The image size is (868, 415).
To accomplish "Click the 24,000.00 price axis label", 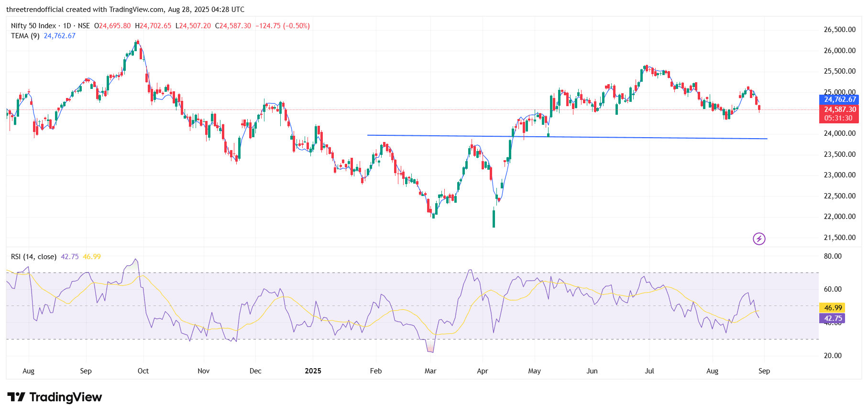I will (840, 133).
